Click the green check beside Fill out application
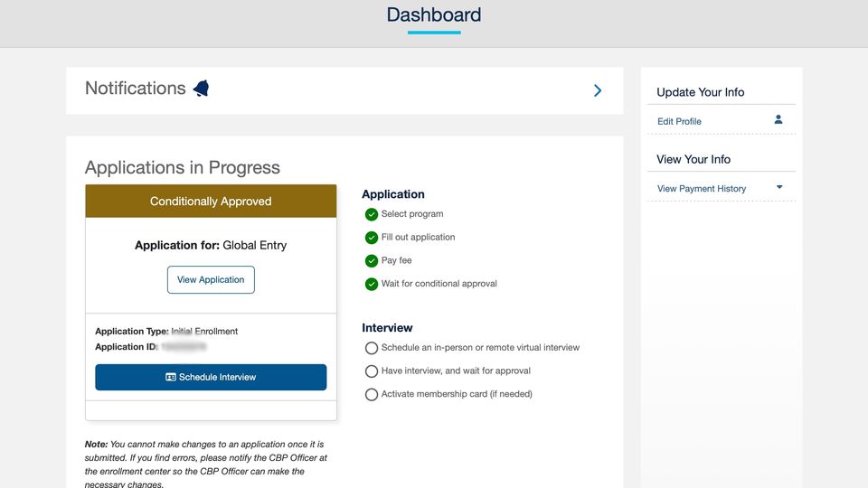Image resolution: width=868 pixels, height=488 pixels. (x=372, y=238)
